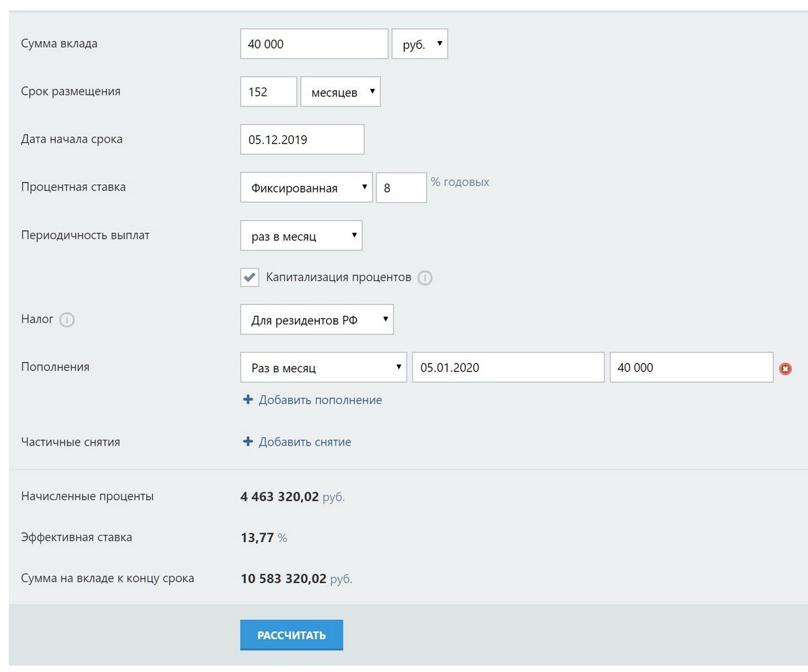The width and height of the screenshot is (808, 672).
Task: Remove the replenishment row with red delete icon
Action: pos(784,368)
